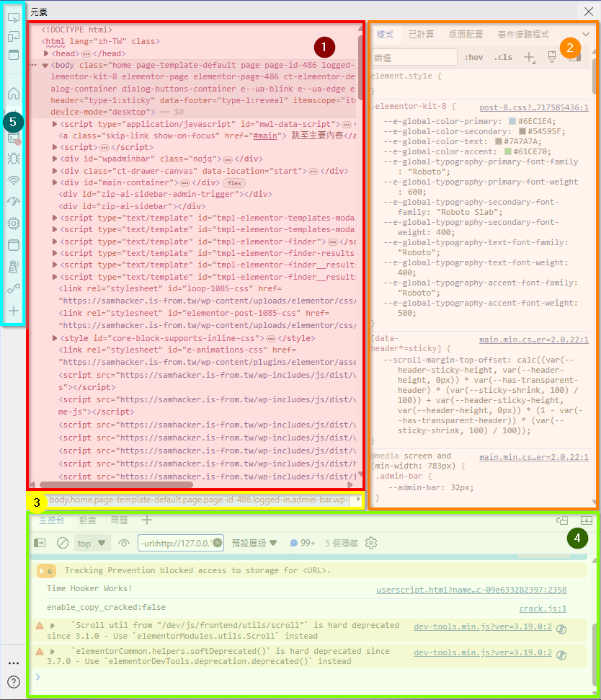Open the 預設層級 log level dropdown
This screenshot has height=700, width=601.
pos(254,543)
